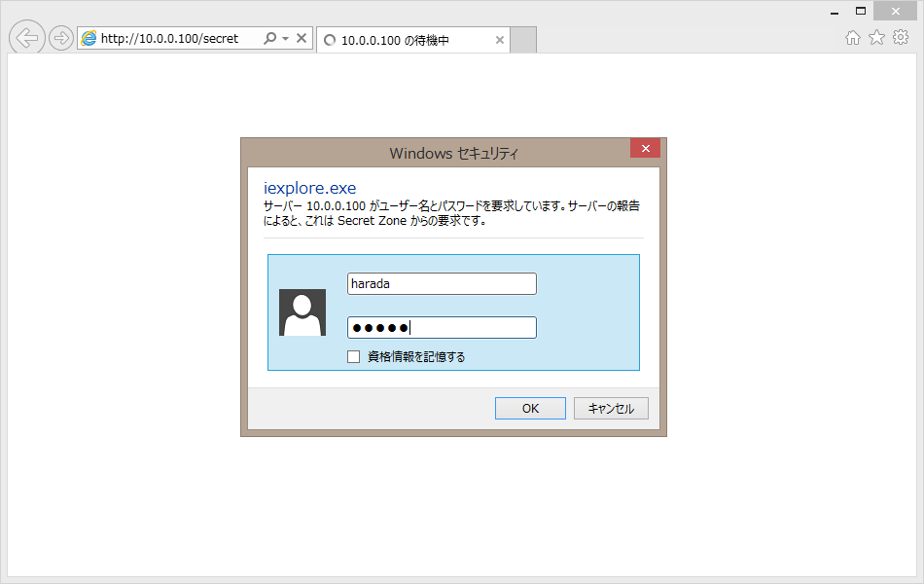Open the Home page icon

pyautogui.click(x=853, y=38)
